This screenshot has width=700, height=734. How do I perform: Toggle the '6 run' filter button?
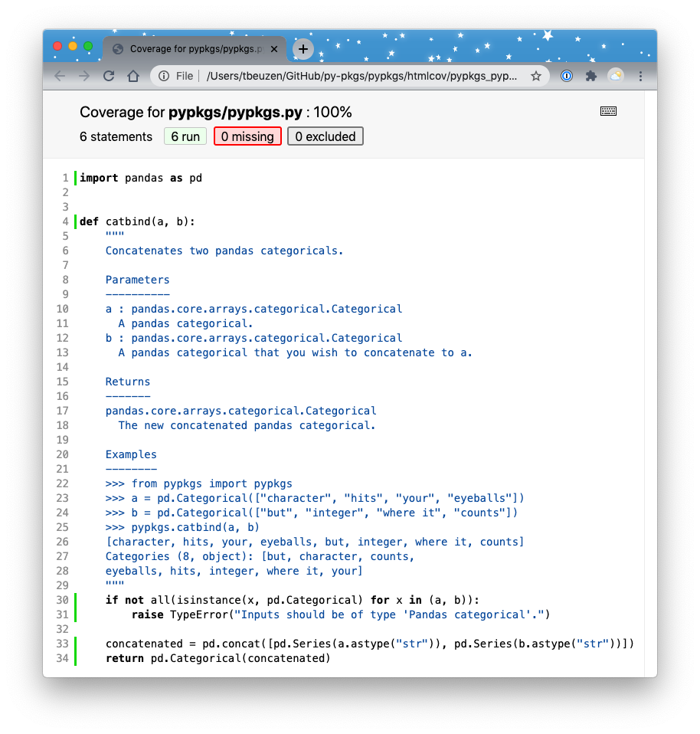185,136
